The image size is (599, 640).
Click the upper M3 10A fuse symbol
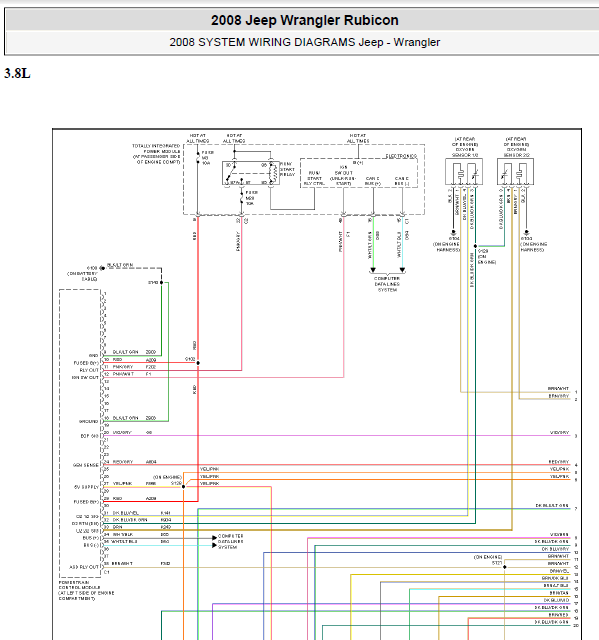pyautogui.click(x=198, y=158)
